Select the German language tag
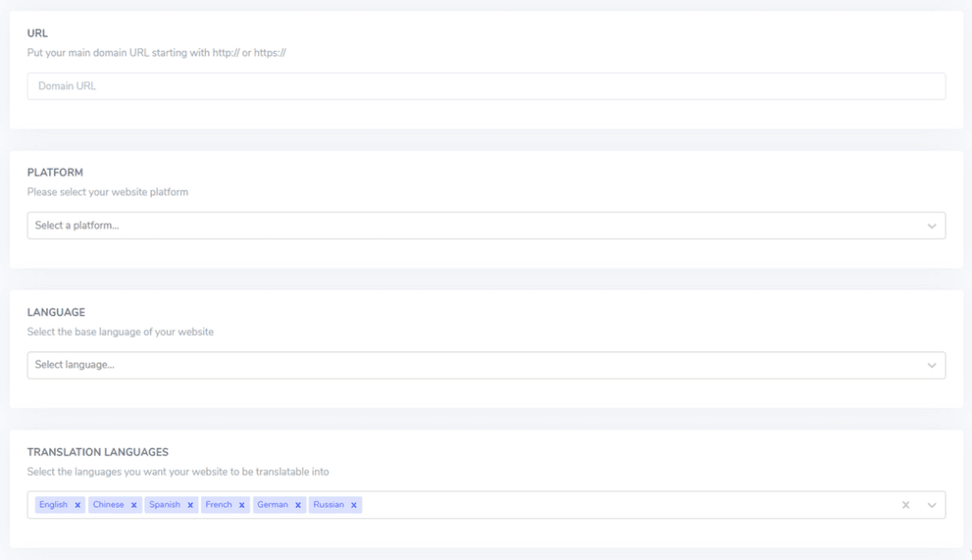The width and height of the screenshot is (972, 560). 273,504
